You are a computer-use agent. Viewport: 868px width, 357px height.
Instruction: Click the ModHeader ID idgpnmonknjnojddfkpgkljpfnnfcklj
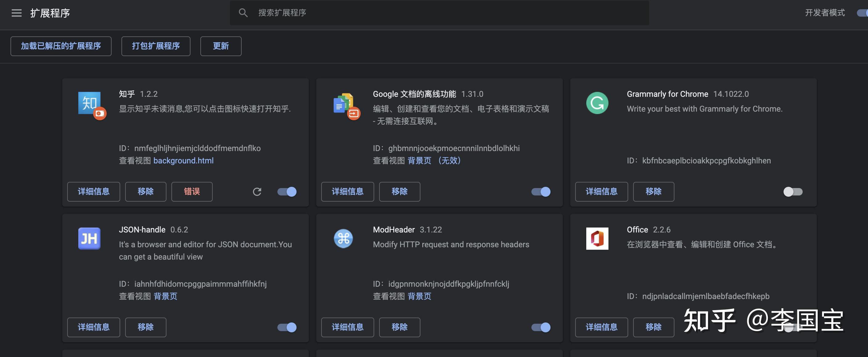449,284
